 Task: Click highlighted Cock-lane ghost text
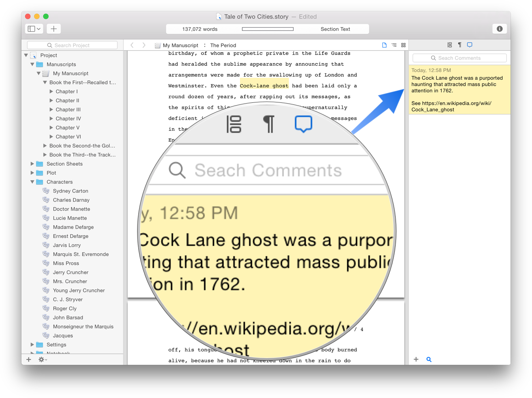point(264,86)
